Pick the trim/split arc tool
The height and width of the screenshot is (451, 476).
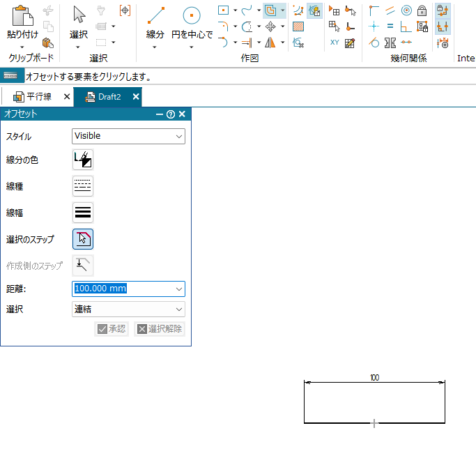pyautogui.click(x=247, y=26)
